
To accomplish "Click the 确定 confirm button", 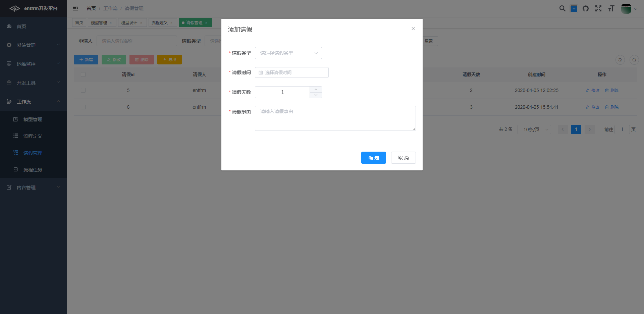I will point(373,158).
